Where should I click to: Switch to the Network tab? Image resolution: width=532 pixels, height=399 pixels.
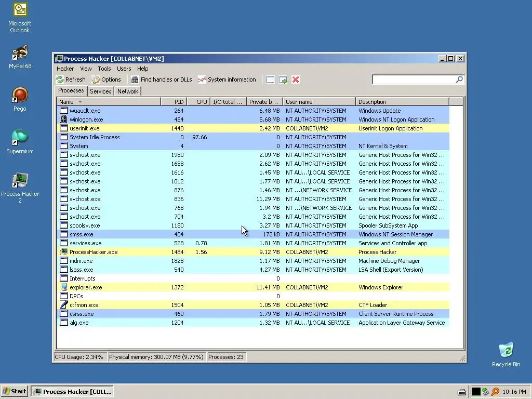click(x=128, y=91)
